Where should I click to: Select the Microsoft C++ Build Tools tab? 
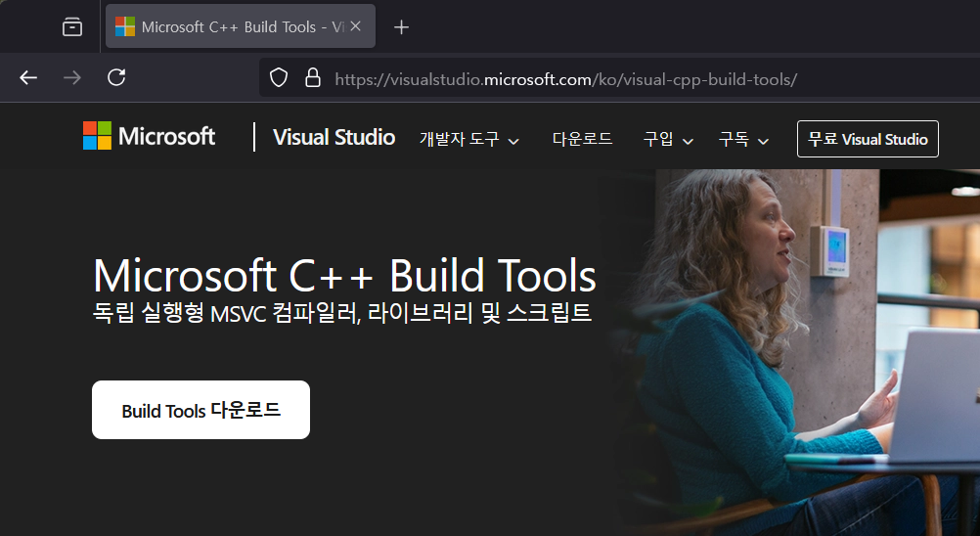pyautogui.click(x=241, y=26)
